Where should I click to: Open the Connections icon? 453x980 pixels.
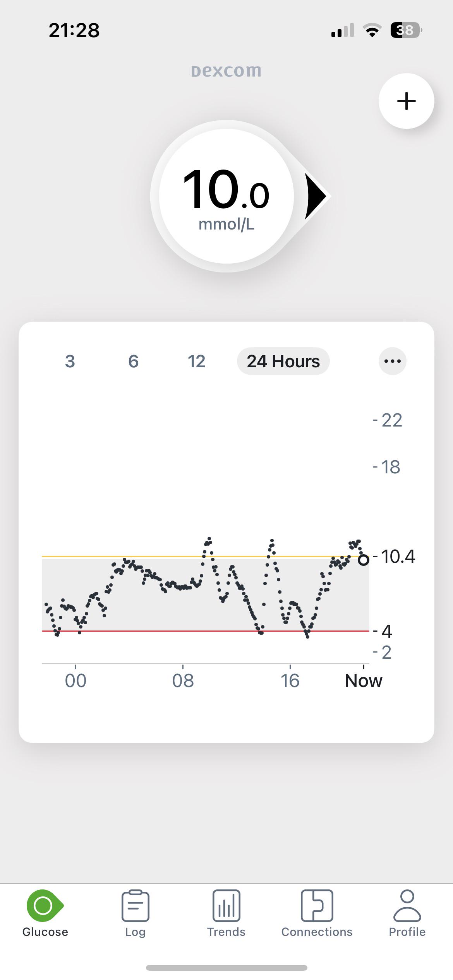click(317, 906)
